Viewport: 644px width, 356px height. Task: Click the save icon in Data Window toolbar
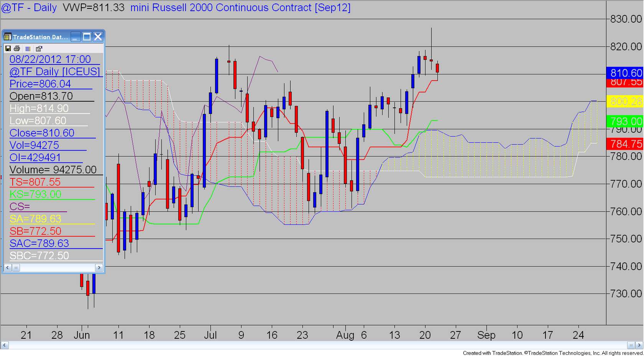point(8,48)
